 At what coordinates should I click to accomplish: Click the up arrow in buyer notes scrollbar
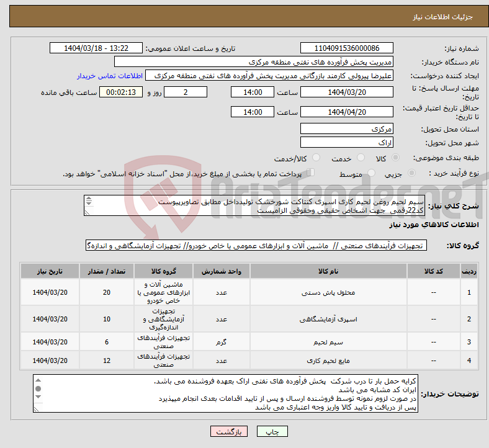(x=38, y=380)
